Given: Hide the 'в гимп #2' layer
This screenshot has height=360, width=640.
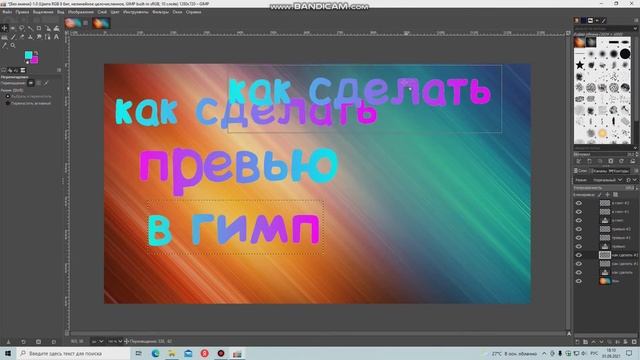Looking at the screenshot, I should coord(578,203).
